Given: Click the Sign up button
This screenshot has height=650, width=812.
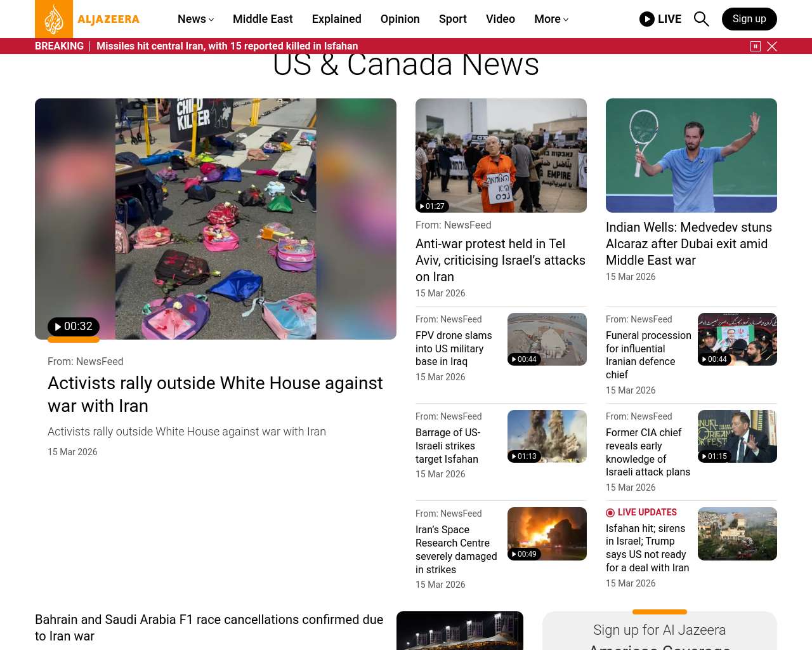Looking at the screenshot, I should (x=749, y=19).
